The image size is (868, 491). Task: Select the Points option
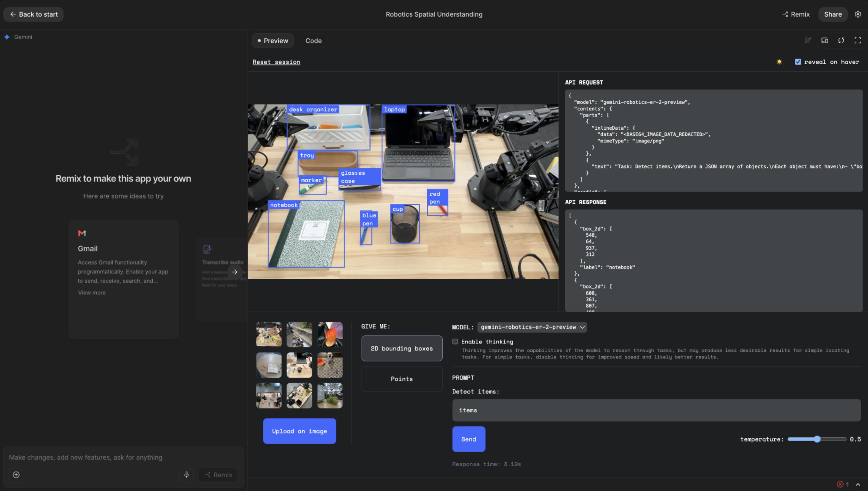(402, 379)
